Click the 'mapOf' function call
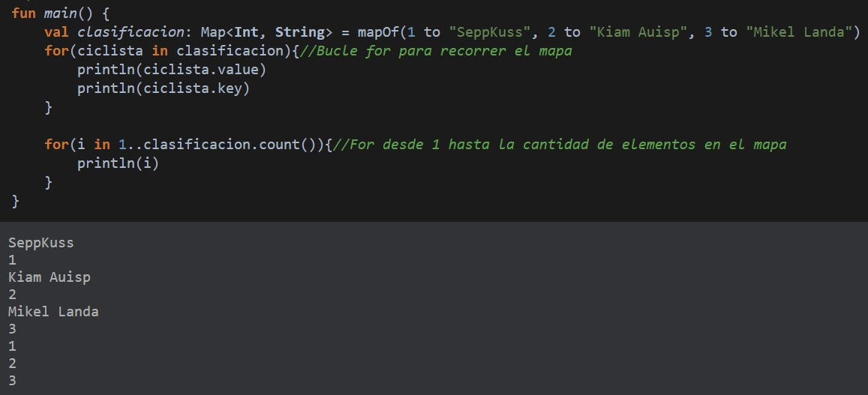Screen dimensions: 868x395 378,32
